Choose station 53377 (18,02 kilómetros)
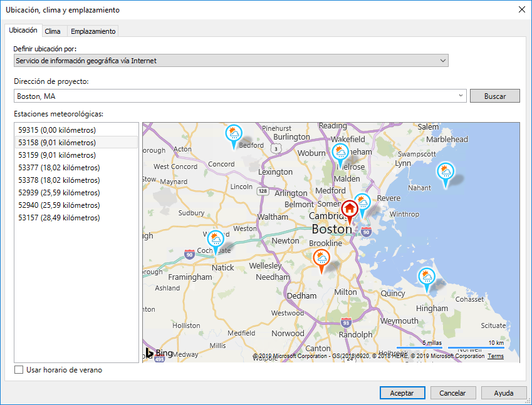 tap(59, 168)
